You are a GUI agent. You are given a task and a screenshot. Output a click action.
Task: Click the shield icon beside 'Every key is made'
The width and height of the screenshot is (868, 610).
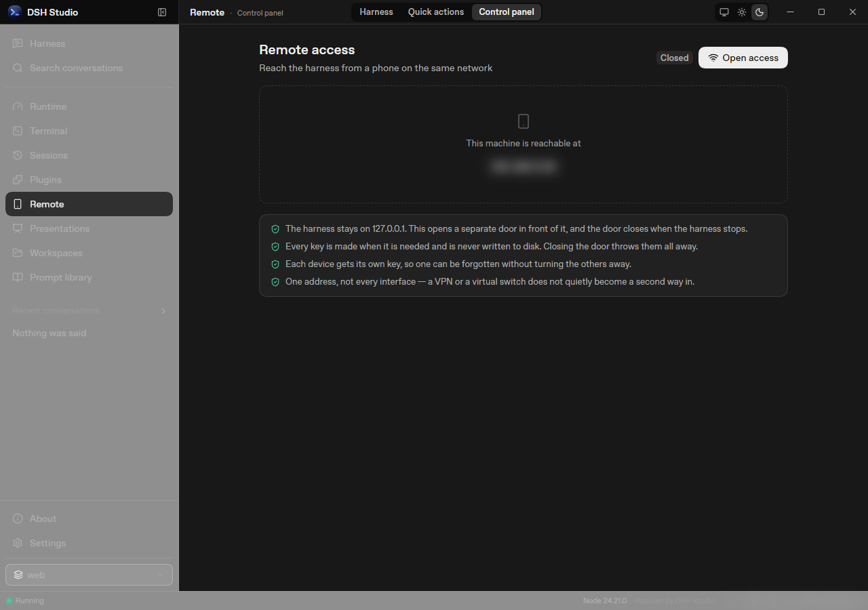(x=275, y=247)
